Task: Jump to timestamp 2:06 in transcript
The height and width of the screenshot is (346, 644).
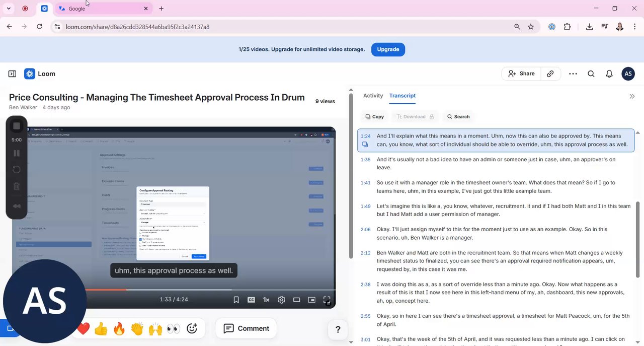Action: [x=365, y=230]
